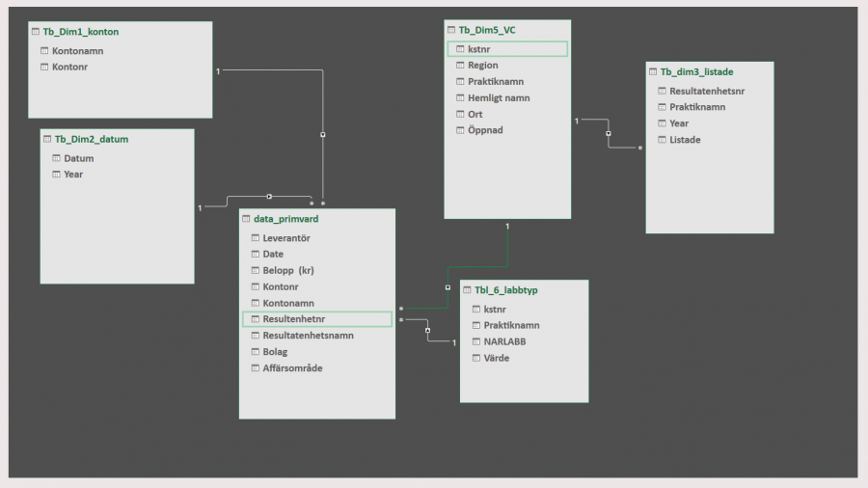The height and width of the screenshot is (488, 868).
Task: Select the Värde field
Action: (x=497, y=358)
